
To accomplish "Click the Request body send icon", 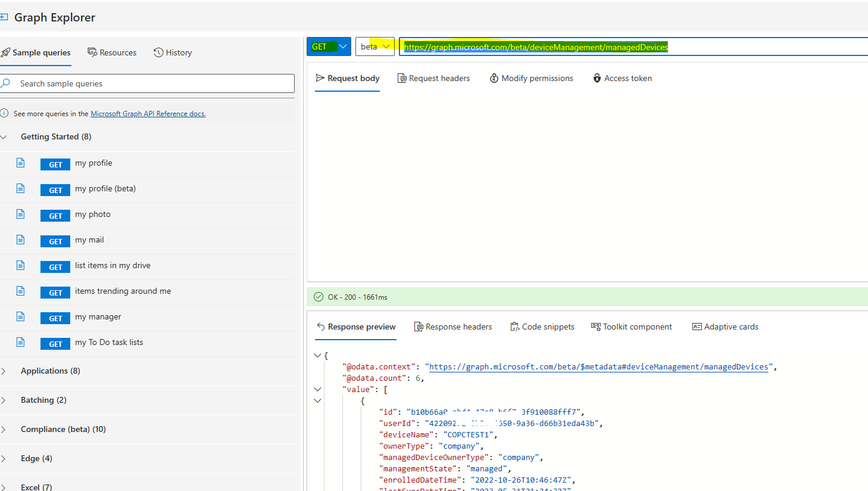I will coord(320,78).
